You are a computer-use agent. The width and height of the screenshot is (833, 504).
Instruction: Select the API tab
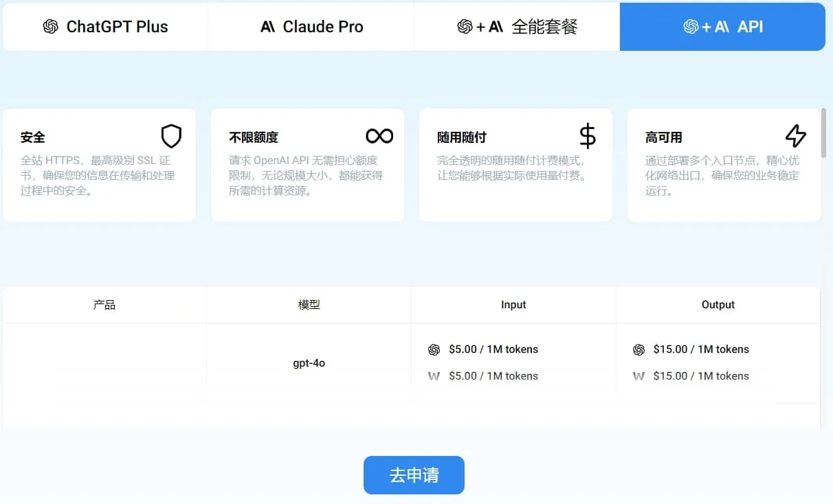[x=722, y=27]
